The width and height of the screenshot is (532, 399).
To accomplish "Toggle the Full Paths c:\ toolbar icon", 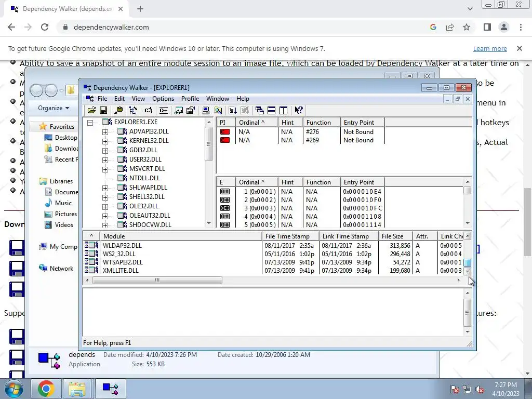I will pos(148,110).
